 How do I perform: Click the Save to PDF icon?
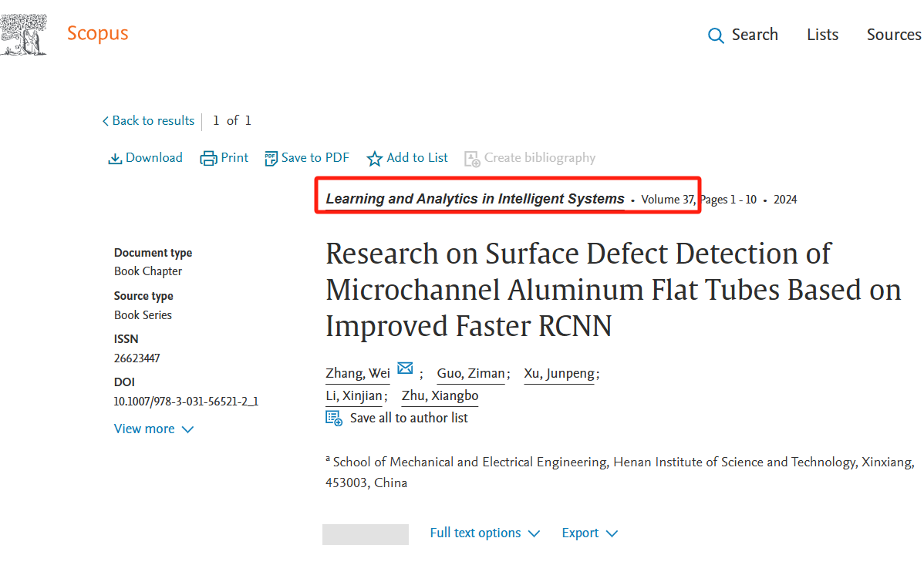[x=271, y=159]
